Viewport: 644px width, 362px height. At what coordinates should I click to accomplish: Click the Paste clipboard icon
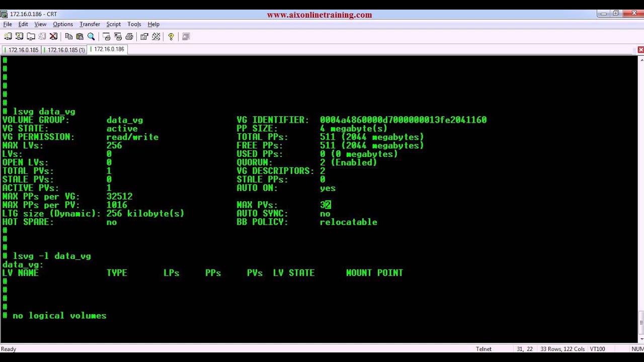pyautogui.click(x=79, y=37)
